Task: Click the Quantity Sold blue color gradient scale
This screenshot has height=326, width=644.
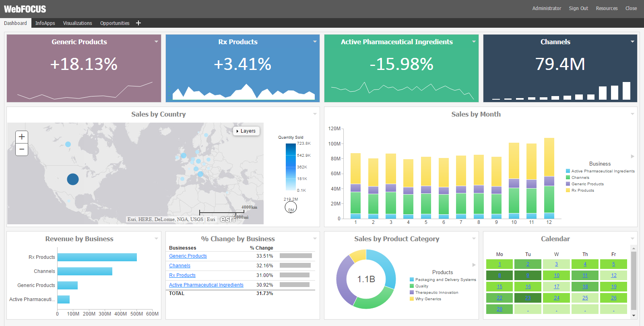Action: coord(291,167)
